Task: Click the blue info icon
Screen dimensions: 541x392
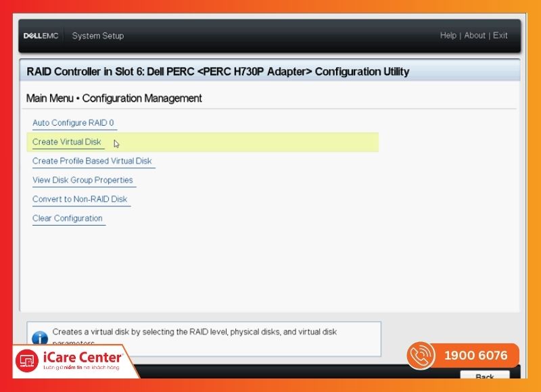Action: coord(40,339)
